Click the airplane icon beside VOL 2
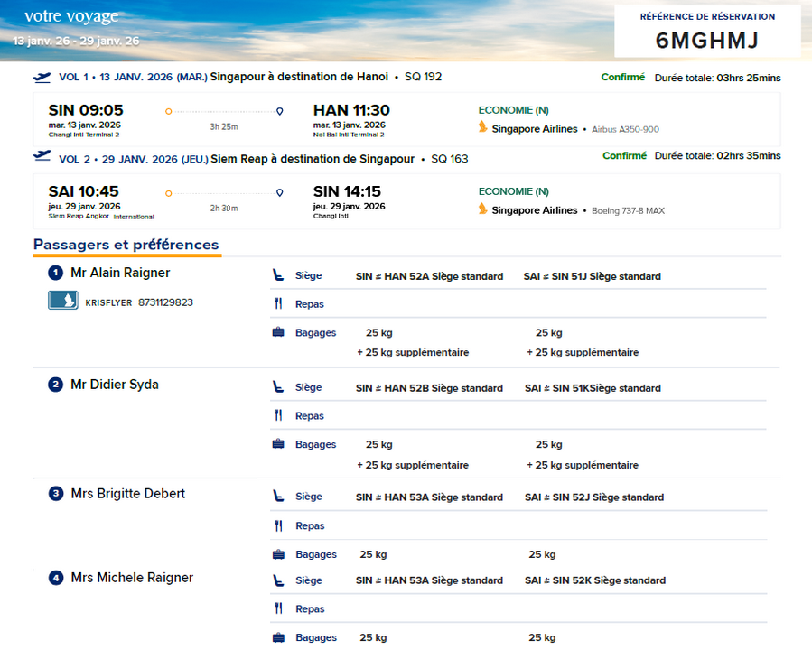812x650 pixels. tap(42, 156)
